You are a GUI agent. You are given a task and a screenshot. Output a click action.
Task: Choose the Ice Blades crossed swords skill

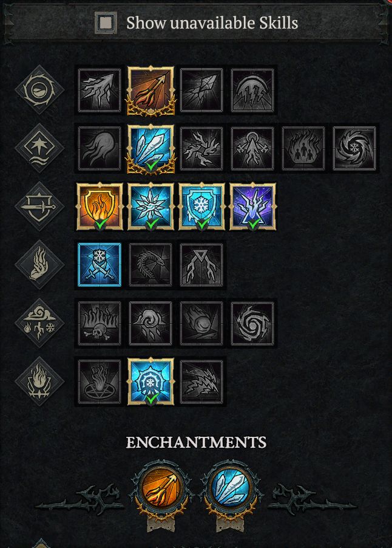100,265
